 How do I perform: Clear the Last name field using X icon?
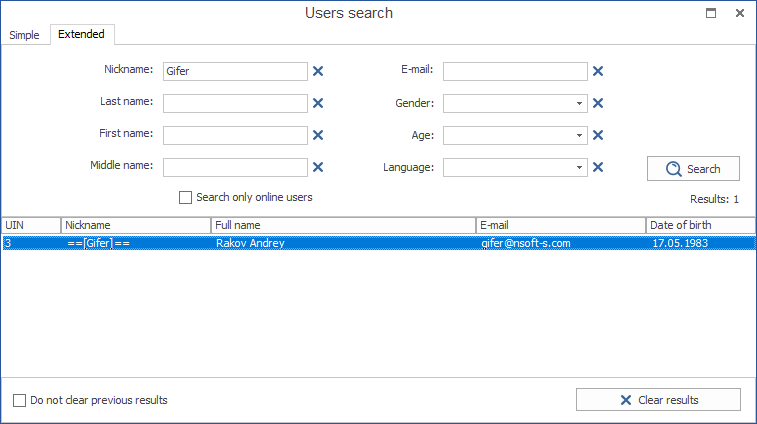click(x=318, y=103)
